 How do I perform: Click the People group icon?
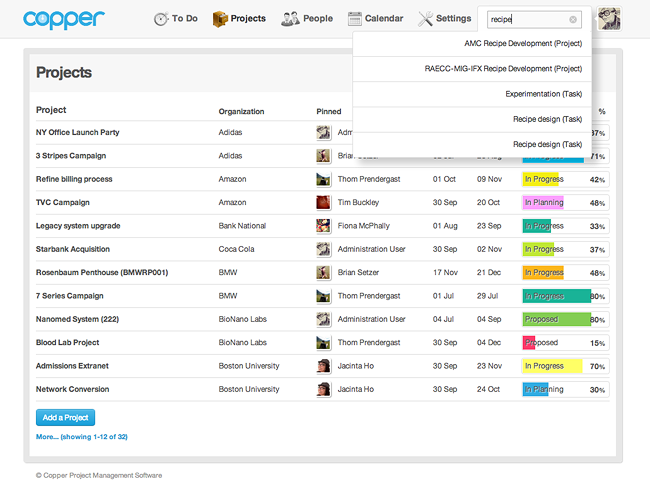[x=290, y=19]
